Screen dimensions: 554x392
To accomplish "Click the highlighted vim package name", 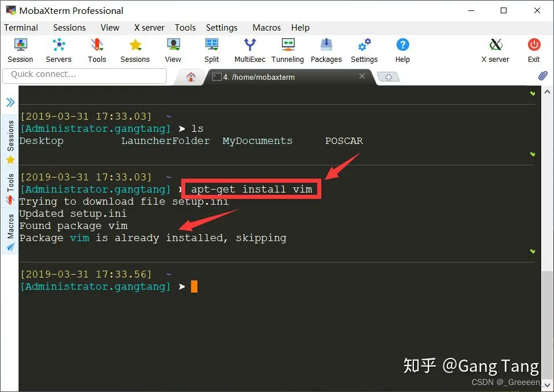I will pyautogui.click(x=79, y=238).
